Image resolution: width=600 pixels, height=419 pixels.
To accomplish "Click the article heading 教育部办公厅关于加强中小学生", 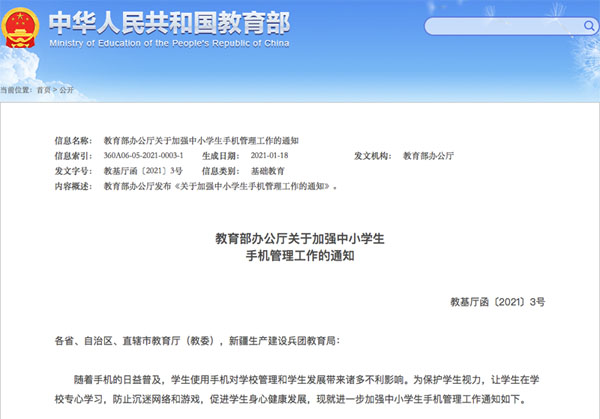I will 300,239.
